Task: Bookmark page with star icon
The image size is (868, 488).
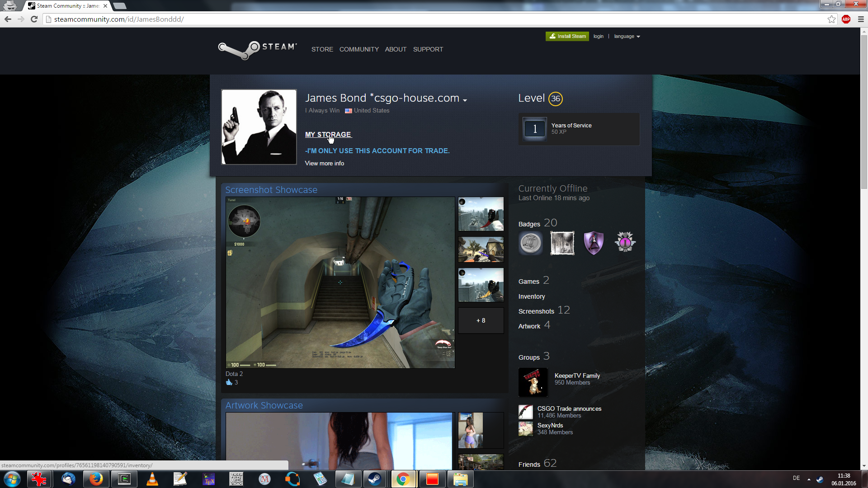Action: tap(831, 19)
